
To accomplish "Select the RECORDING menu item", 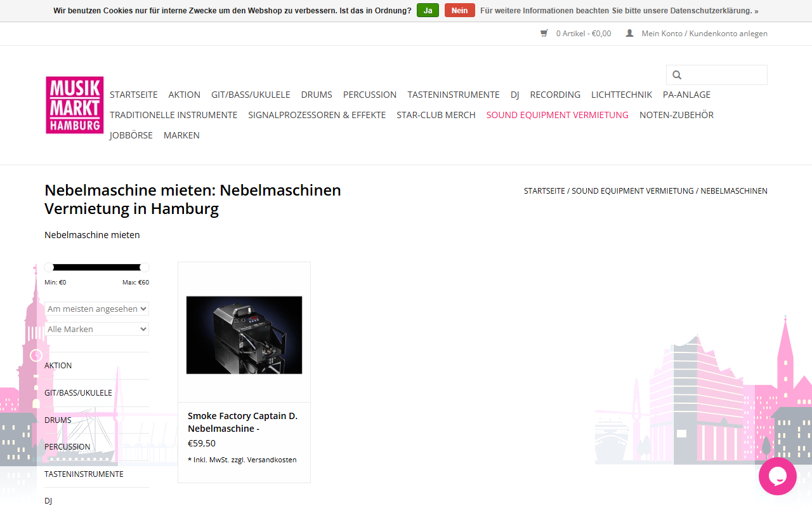I will [x=555, y=95].
